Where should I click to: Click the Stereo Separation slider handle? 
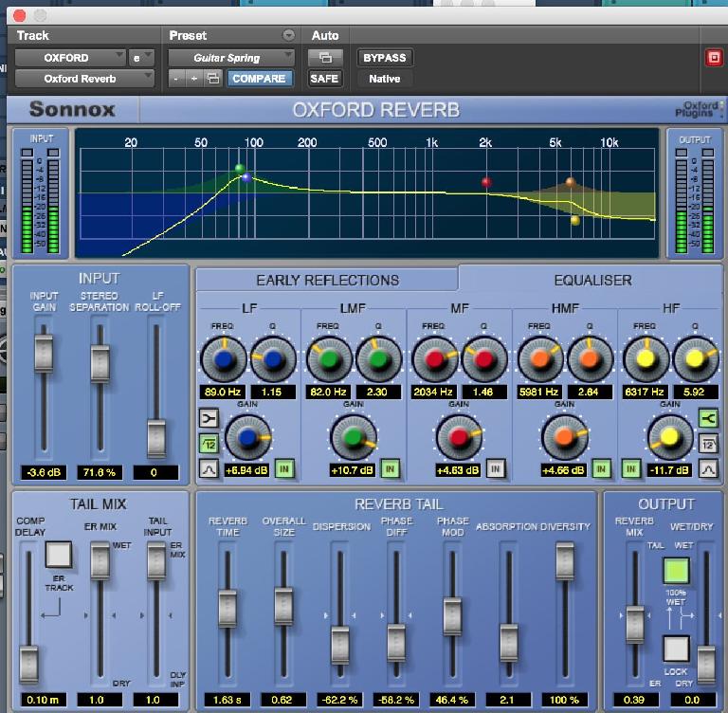pyautogui.click(x=100, y=363)
